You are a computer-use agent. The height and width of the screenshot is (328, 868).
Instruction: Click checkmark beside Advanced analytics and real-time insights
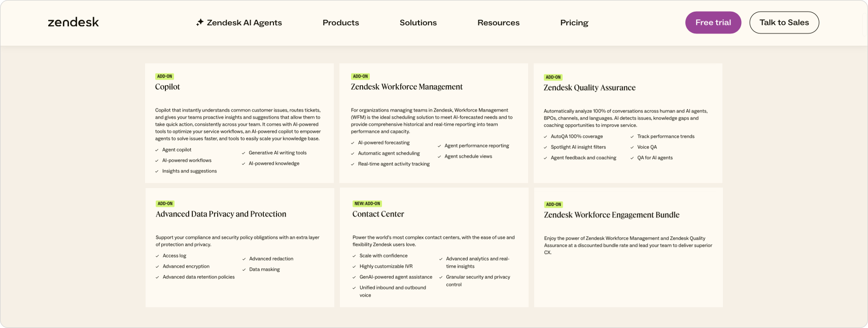pos(441,259)
